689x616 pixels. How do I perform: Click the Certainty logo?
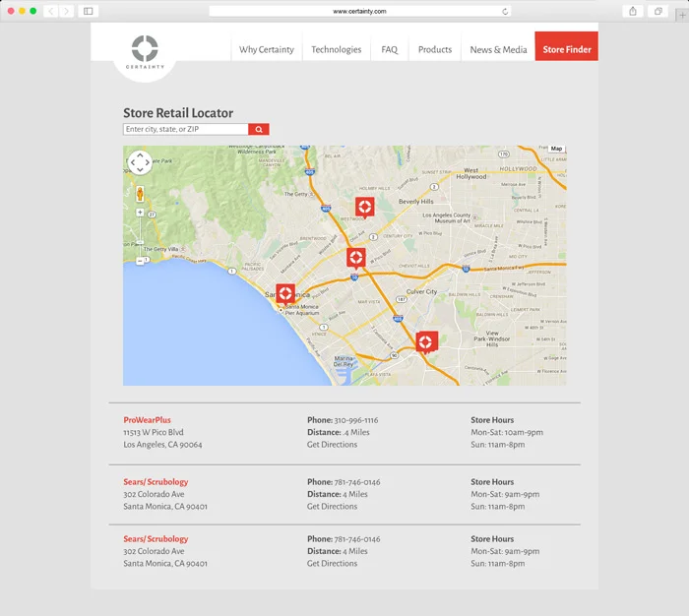click(x=145, y=52)
